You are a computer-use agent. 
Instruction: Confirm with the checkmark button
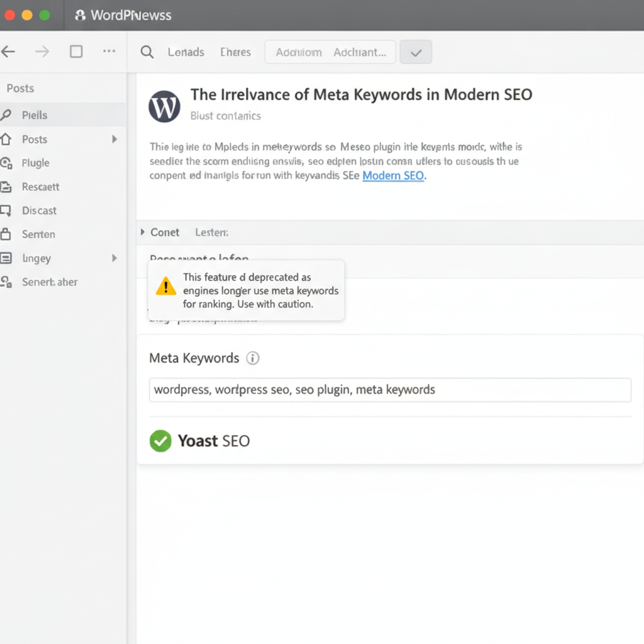point(416,52)
